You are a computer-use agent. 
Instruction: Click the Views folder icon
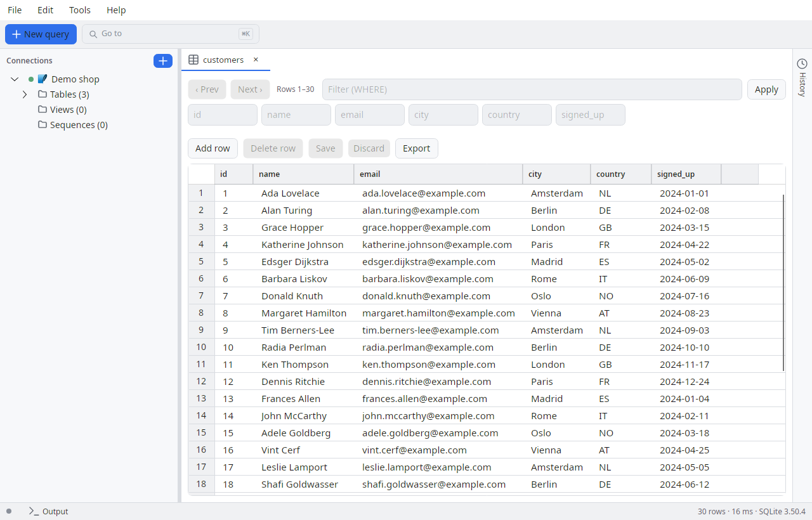pos(43,110)
